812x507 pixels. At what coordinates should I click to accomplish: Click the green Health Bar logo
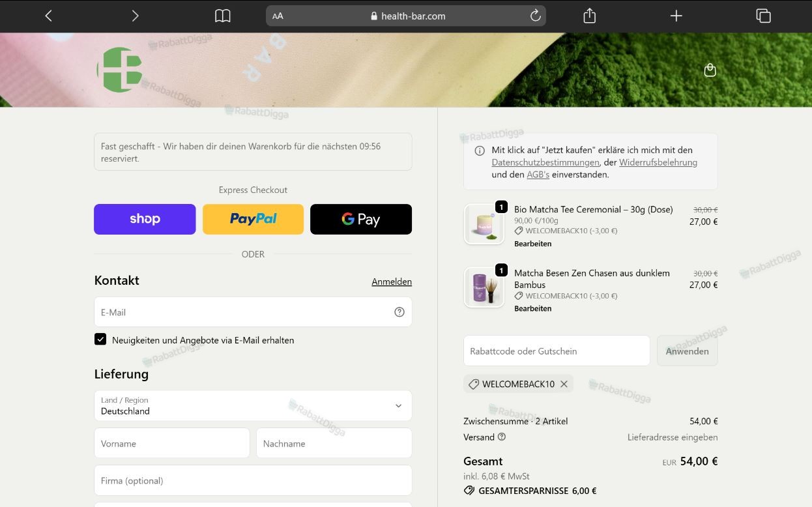[120, 69]
